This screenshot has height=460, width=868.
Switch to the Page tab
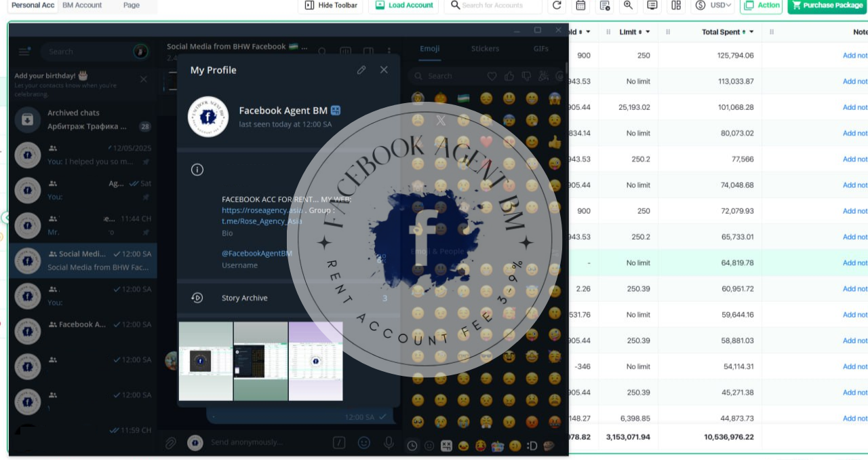[132, 5]
